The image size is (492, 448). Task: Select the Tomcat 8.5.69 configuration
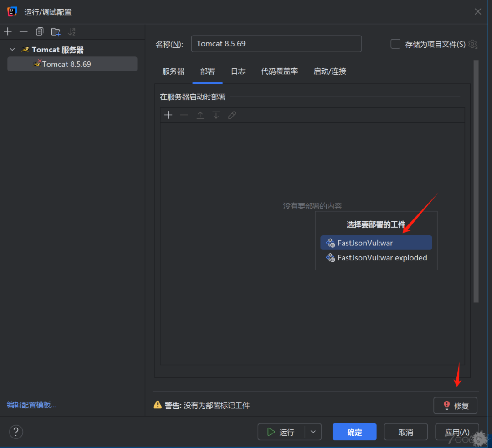pyautogui.click(x=72, y=64)
